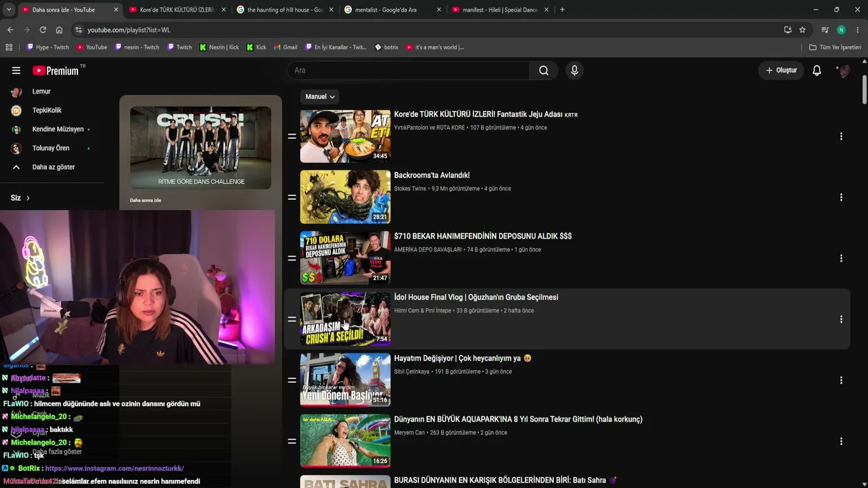Screen dimensions: 868x488
Task: Open Kendine Müzisyen channel in sidebar
Action: [x=58, y=129]
